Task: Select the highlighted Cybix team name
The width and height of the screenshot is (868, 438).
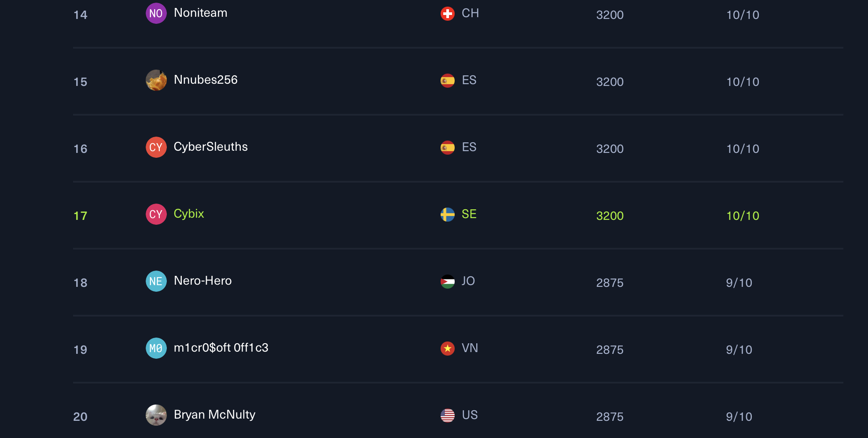Action: pyautogui.click(x=189, y=214)
